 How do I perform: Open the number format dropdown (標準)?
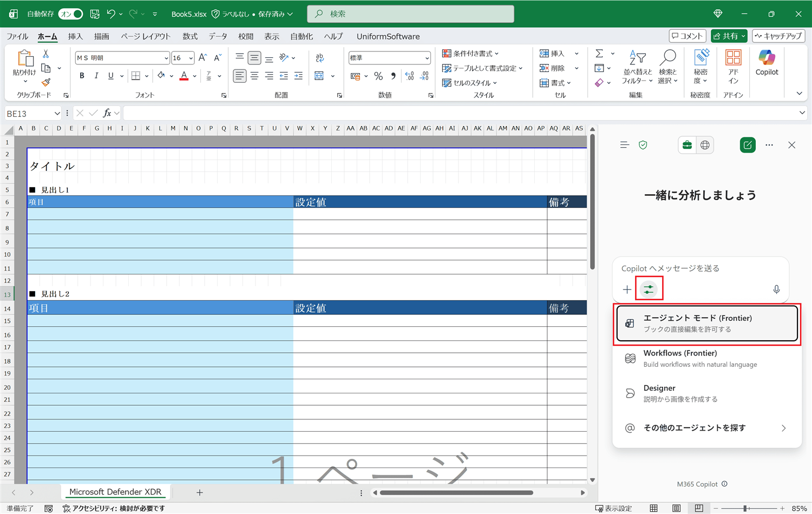coord(427,58)
